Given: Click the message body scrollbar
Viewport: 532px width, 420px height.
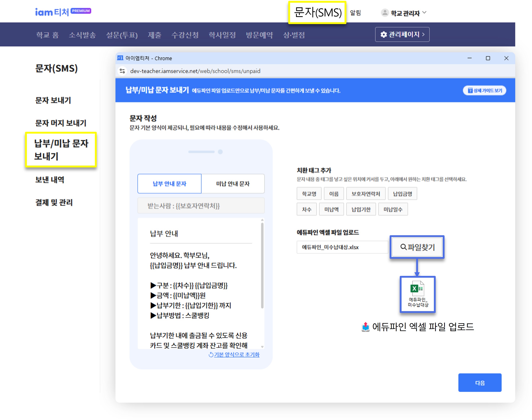Looking at the screenshot, I should 262,266.
